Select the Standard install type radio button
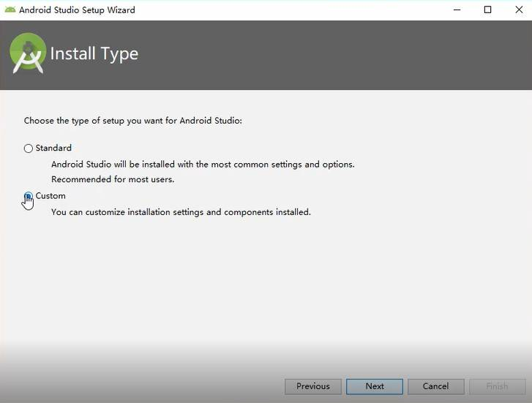This screenshot has height=403, width=532. coord(29,148)
